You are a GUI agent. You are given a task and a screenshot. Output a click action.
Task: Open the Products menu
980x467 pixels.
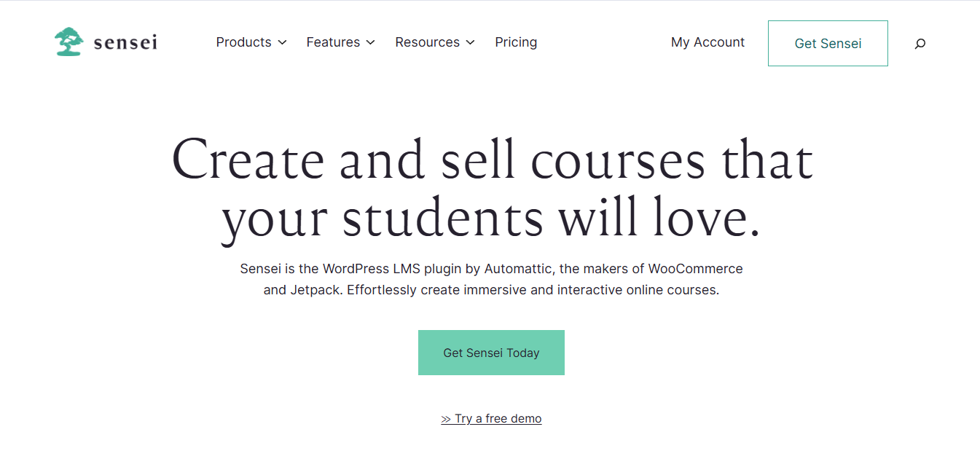[244, 42]
